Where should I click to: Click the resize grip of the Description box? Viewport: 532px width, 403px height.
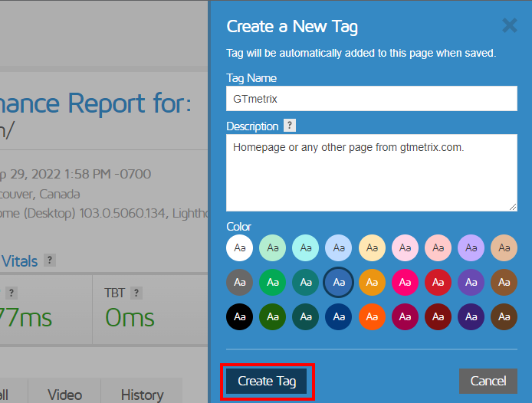coord(513,207)
